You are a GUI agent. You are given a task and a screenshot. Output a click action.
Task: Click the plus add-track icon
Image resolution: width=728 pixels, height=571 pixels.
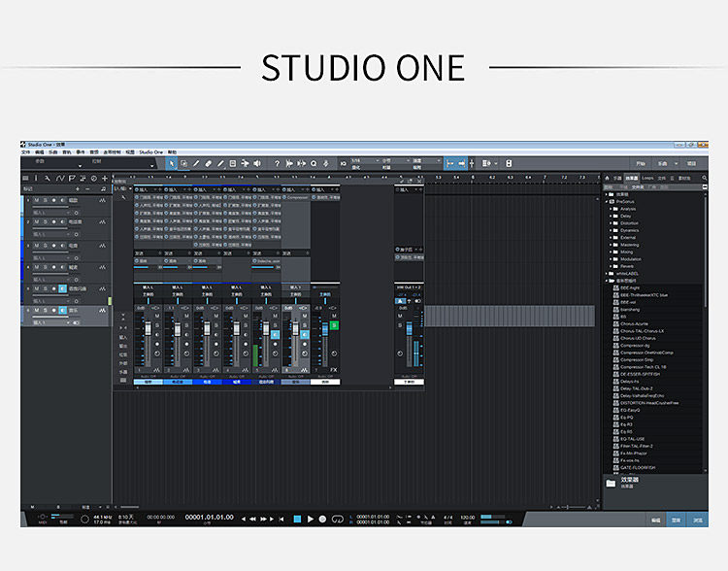pos(105,179)
